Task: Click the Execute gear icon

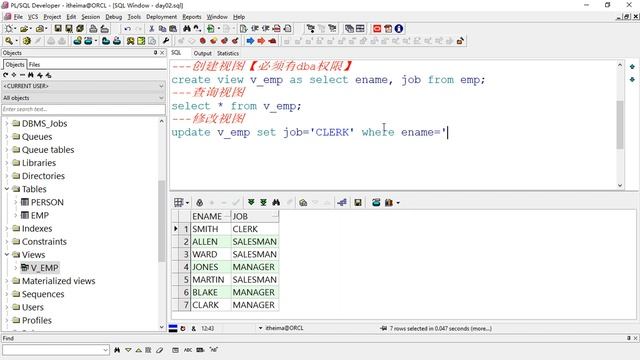Action: 27,41
